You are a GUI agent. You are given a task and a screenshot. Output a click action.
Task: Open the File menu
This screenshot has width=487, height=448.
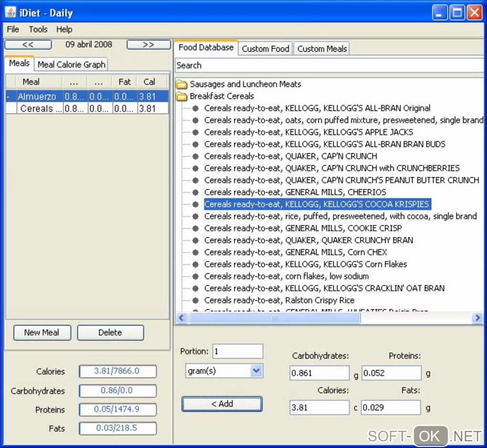13,30
